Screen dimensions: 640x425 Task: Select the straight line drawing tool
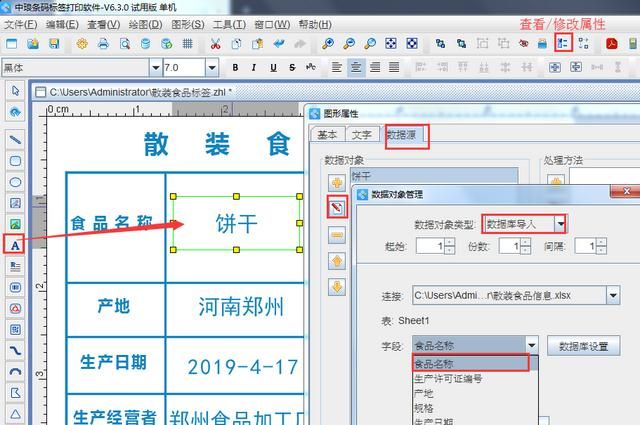point(15,140)
